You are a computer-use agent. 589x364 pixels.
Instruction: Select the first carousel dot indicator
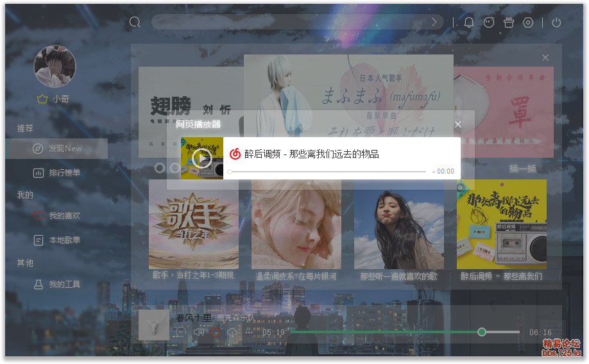click(x=159, y=168)
